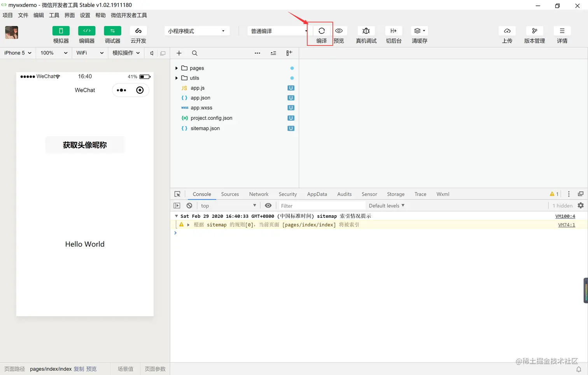Image resolution: width=588 pixels, height=375 pixels.
Task: Click the 编译 compile refresh icon
Action: [322, 31]
